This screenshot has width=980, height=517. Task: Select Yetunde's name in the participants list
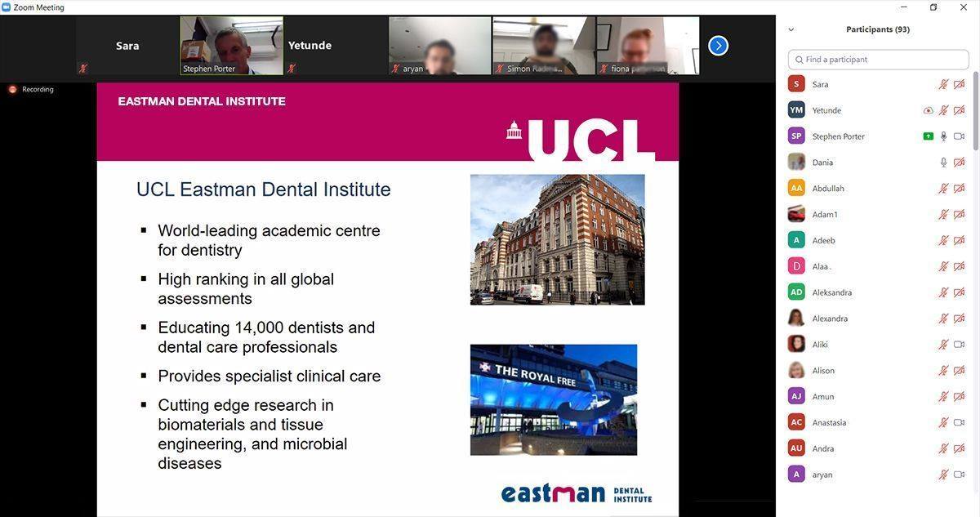coord(826,110)
